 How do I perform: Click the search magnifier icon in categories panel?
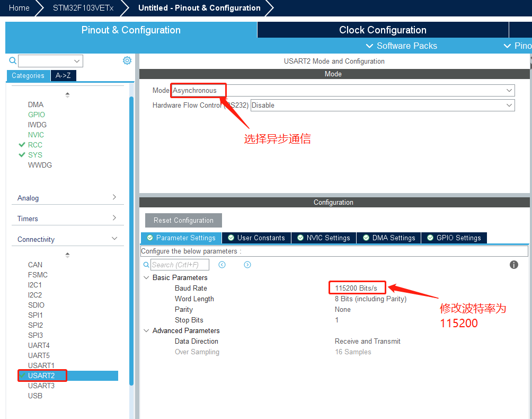(13, 61)
